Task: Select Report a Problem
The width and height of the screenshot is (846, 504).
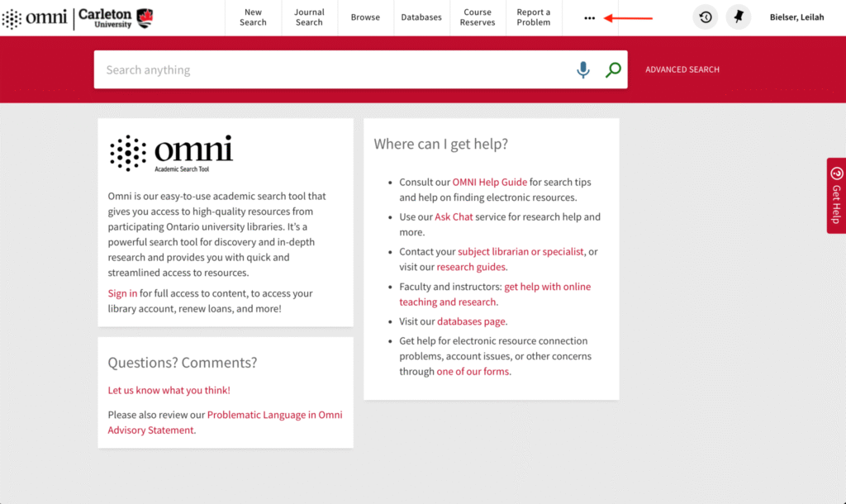Action: click(x=534, y=17)
